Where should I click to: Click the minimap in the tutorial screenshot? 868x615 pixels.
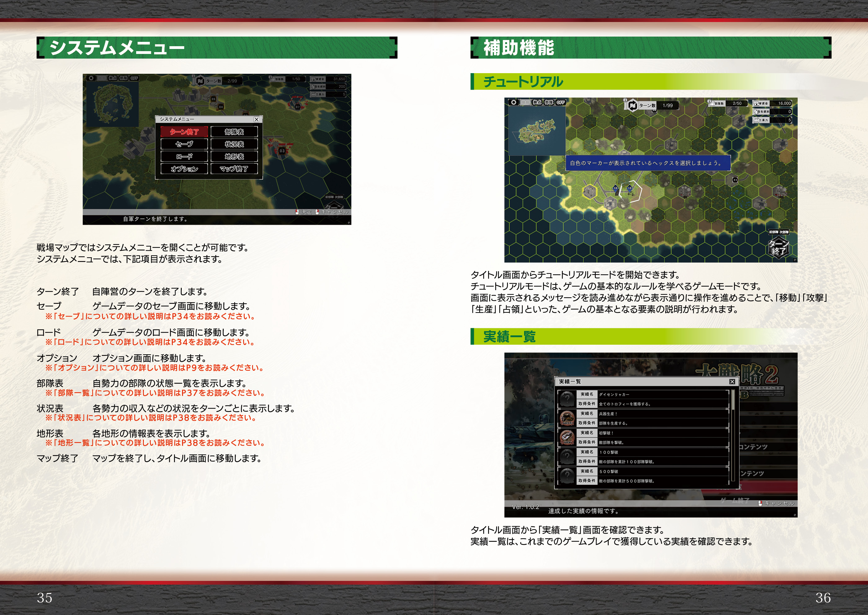point(536,131)
